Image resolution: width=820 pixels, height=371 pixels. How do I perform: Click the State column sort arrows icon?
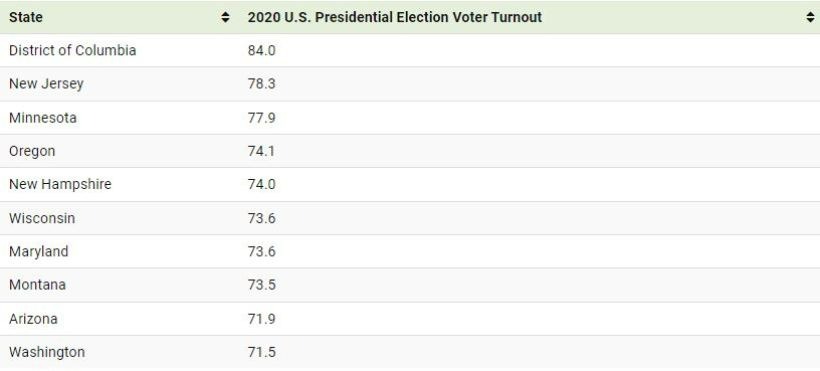point(225,17)
